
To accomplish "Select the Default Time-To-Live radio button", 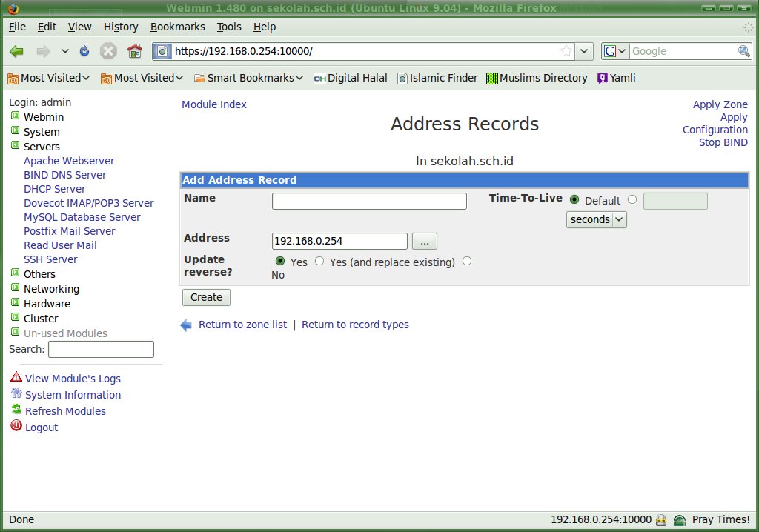I will 574,199.
